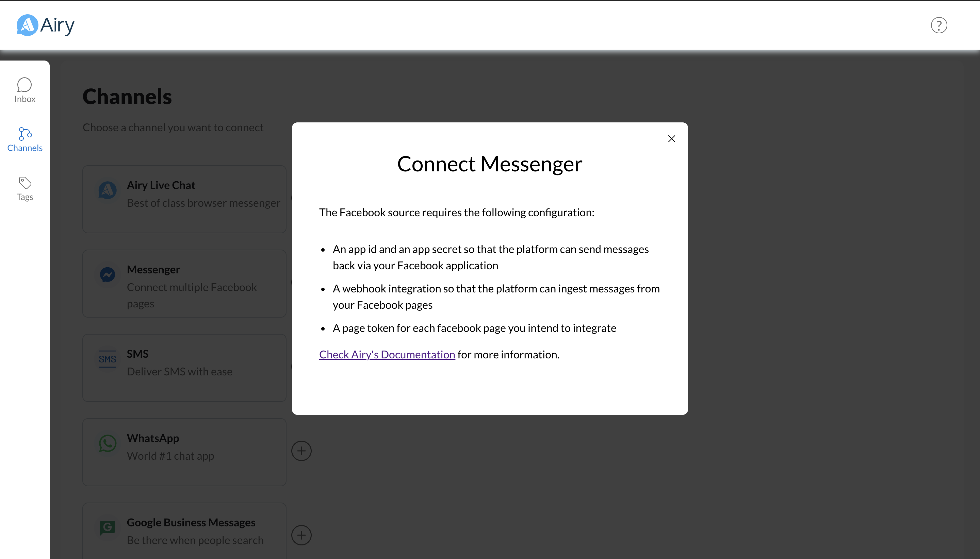
Task: Click the Google Business Messages icon
Action: 108,527
